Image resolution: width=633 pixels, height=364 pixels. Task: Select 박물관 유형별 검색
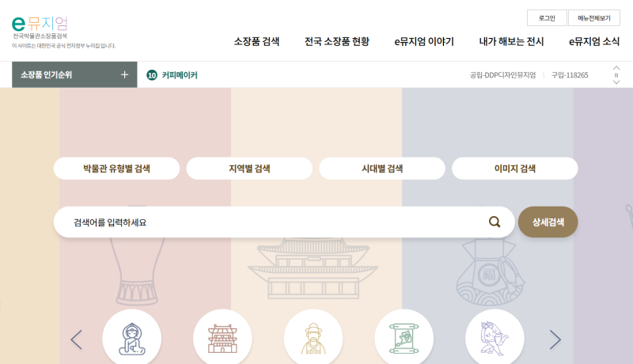116,169
